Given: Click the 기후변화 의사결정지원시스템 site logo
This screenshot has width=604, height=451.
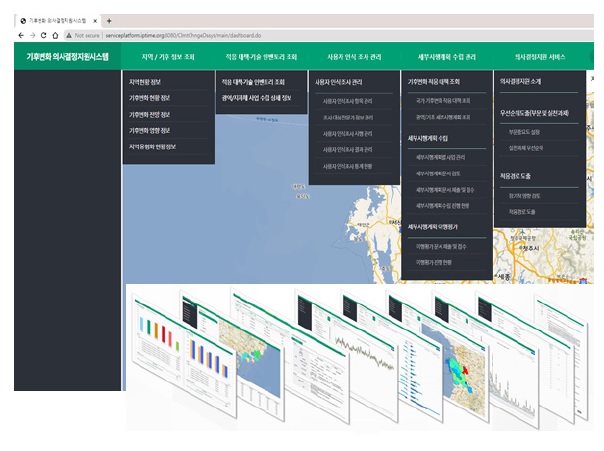Looking at the screenshot, I should 67,57.
